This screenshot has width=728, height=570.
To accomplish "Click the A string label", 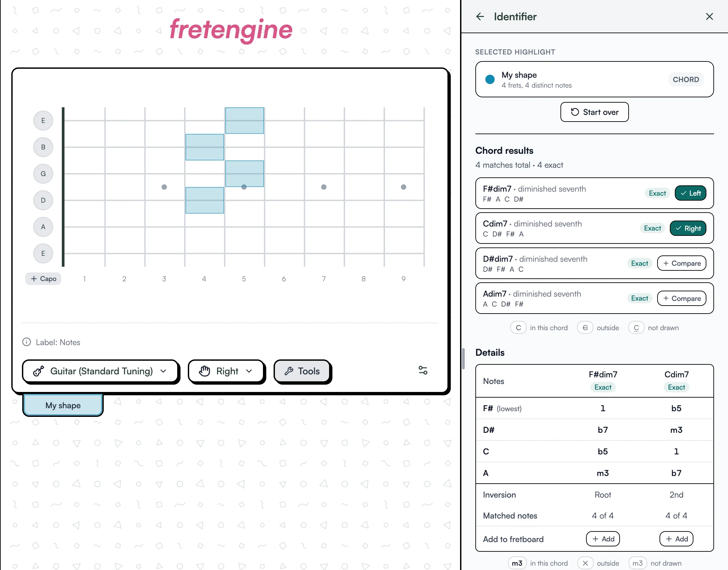I will click(x=43, y=227).
